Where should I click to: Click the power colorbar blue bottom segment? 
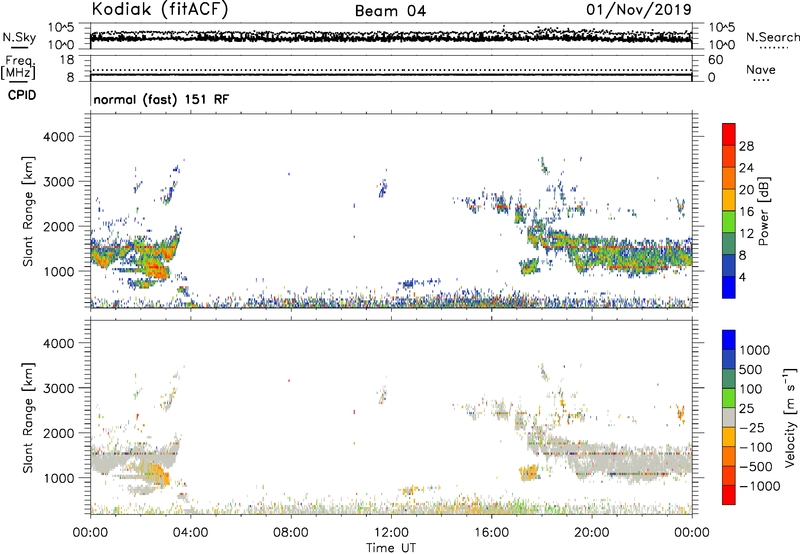(729, 287)
